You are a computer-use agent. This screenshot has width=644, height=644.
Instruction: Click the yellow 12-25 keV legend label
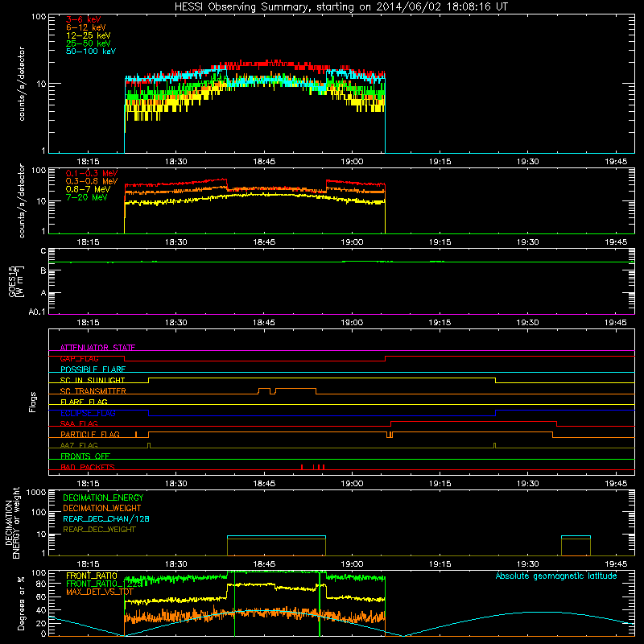coord(88,35)
